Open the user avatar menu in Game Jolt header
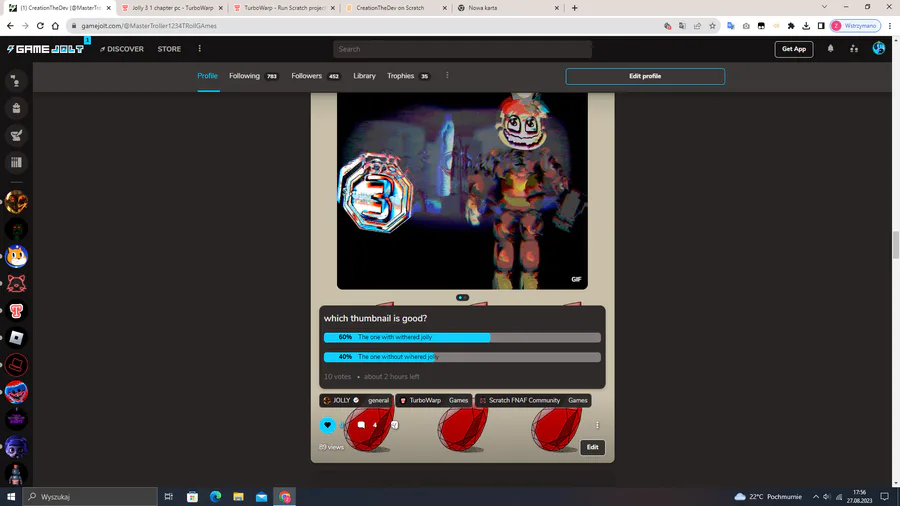Viewport: 900px width, 506px height. (x=879, y=49)
